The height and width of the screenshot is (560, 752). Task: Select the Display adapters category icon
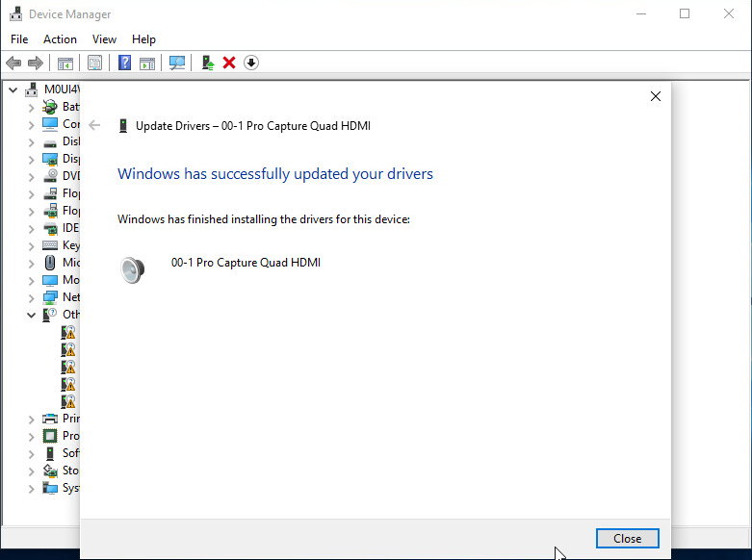pyautogui.click(x=50, y=159)
